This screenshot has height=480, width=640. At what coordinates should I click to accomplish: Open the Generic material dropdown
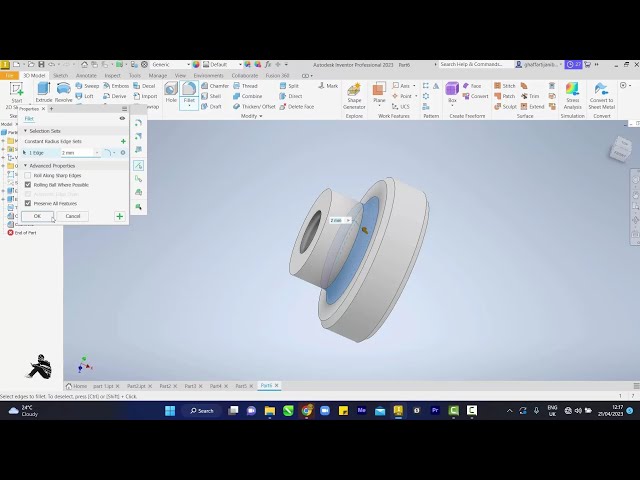[188, 64]
